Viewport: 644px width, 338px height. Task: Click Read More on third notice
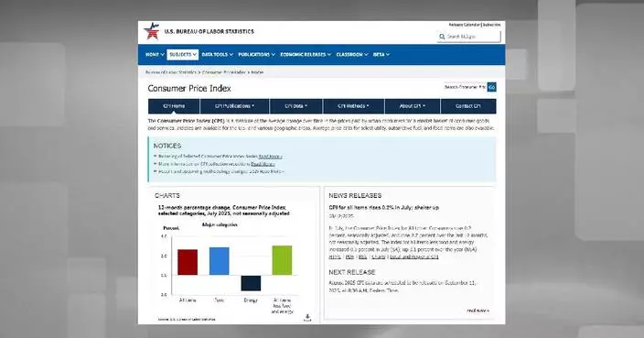click(272, 171)
